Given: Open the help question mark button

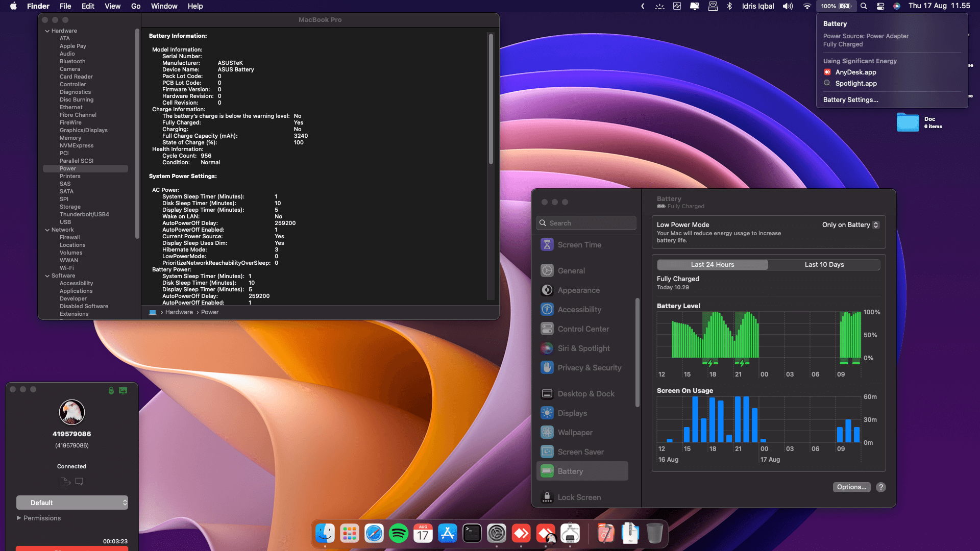Looking at the screenshot, I should point(881,487).
